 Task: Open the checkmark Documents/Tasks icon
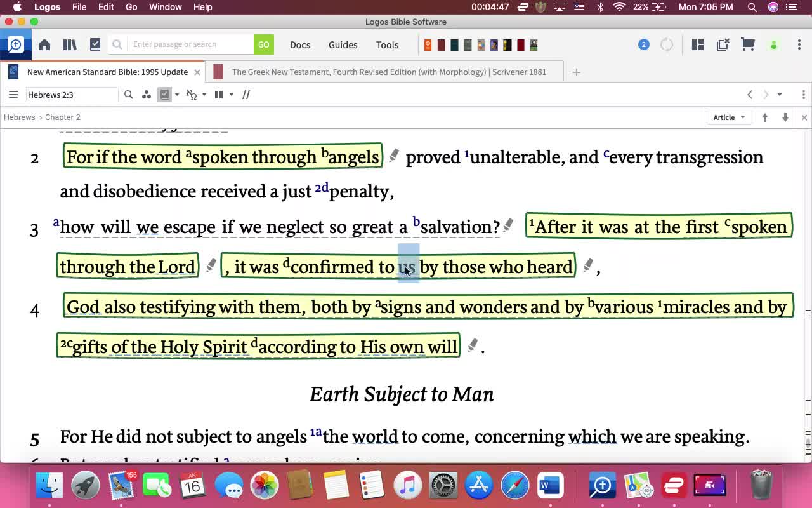click(95, 44)
